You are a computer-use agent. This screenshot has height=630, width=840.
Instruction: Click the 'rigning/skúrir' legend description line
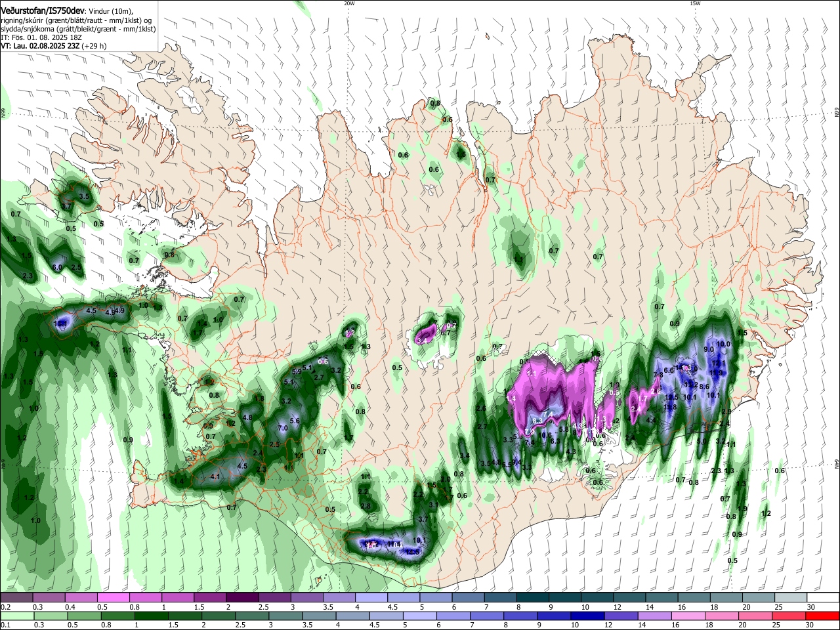75,20
